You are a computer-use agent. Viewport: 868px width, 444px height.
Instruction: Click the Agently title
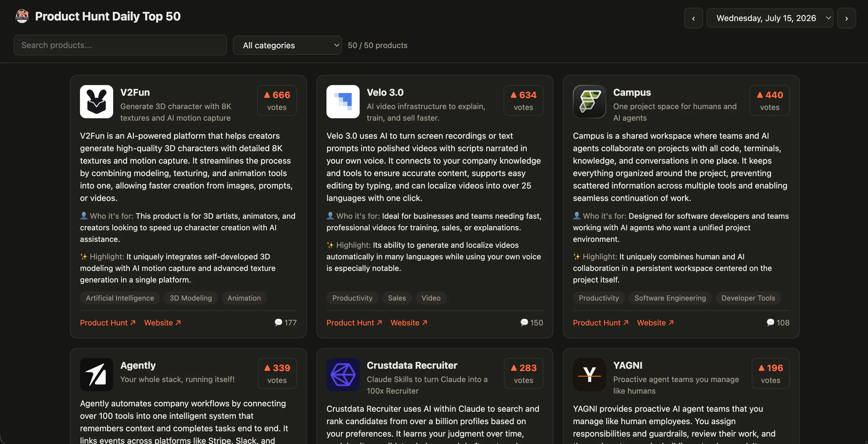pyautogui.click(x=138, y=365)
